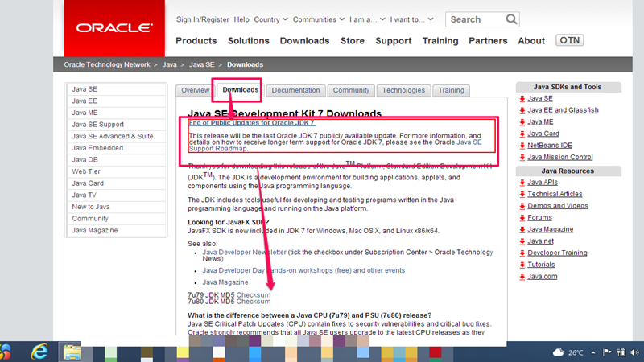The image size is (644, 362).
Task: Click the search magnifier icon
Action: [x=511, y=19]
